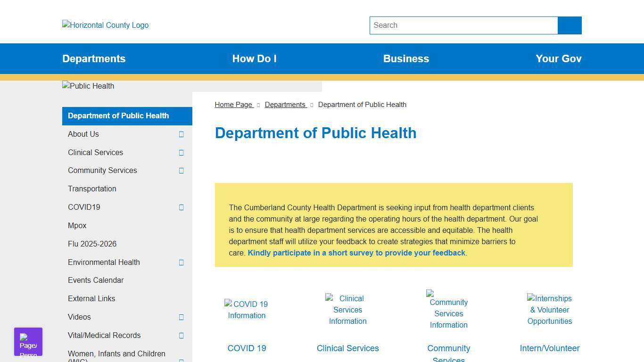
Task: Expand the Vital/Medical Records submenu
Action: coord(181,336)
